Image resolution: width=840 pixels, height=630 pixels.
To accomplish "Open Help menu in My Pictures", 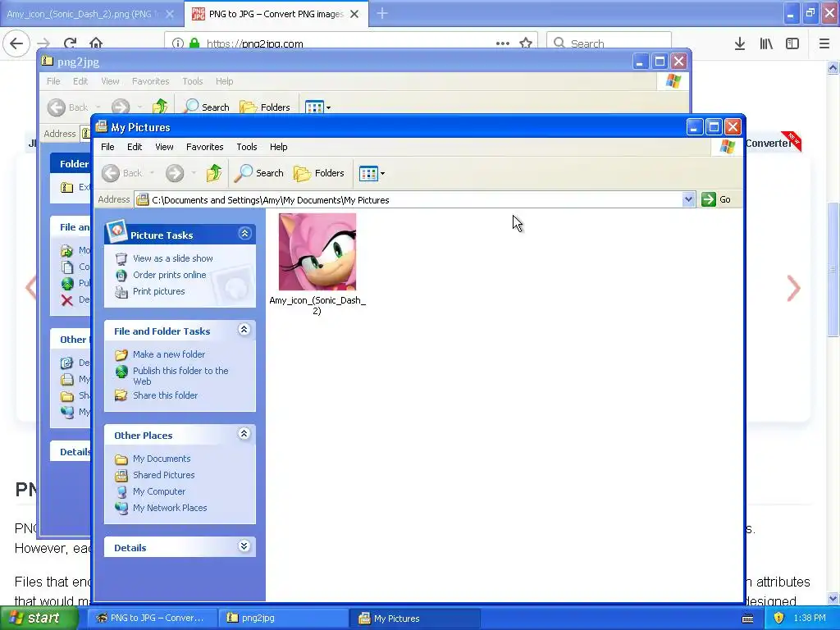I will pyautogui.click(x=279, y=147).
